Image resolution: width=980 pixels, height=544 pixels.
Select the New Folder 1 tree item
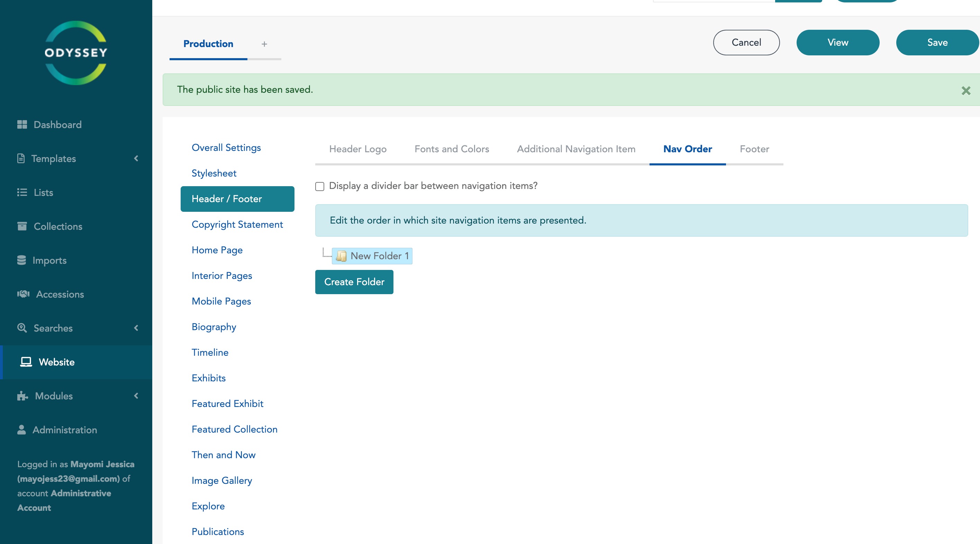(372, 256)
